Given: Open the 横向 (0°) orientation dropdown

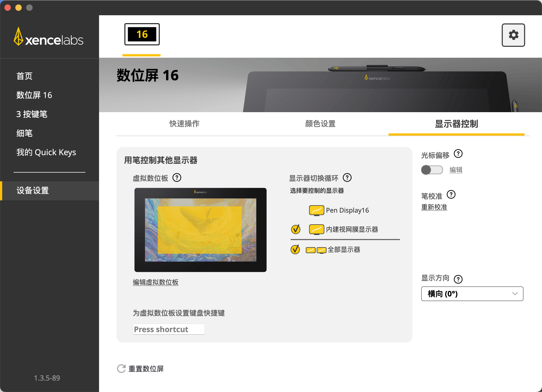Looking at the screenshot, I should coord(472,294).
